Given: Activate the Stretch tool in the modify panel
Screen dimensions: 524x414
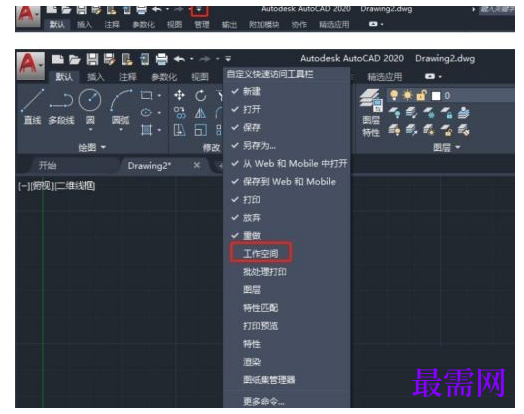Looking at the screenshot, I should coord(179,130).
